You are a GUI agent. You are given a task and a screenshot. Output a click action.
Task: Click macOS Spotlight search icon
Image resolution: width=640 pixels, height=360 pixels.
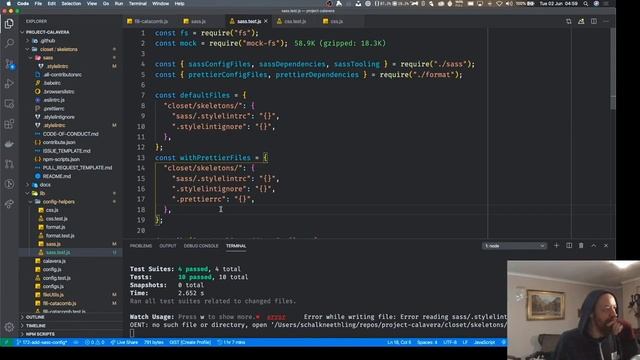coord(586,4)
